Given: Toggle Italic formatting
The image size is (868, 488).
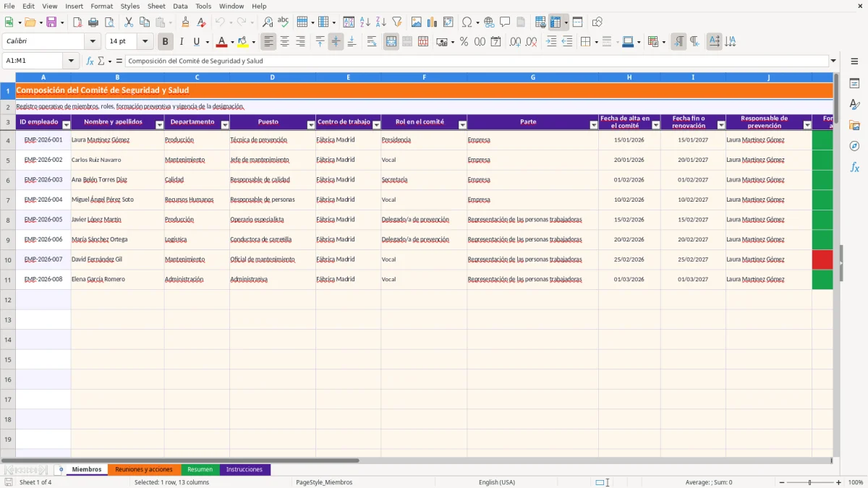Looking at the screenshot, I should click(x=181, y=41).
